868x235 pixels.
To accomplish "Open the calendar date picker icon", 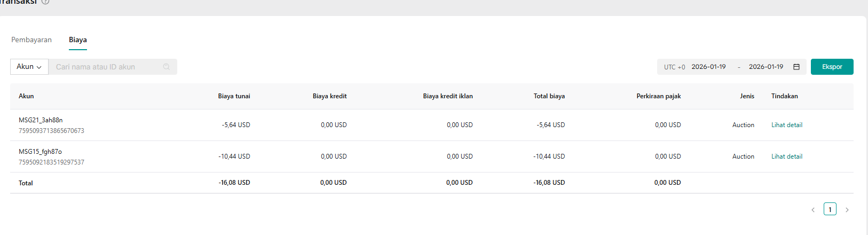I will 796,67.
